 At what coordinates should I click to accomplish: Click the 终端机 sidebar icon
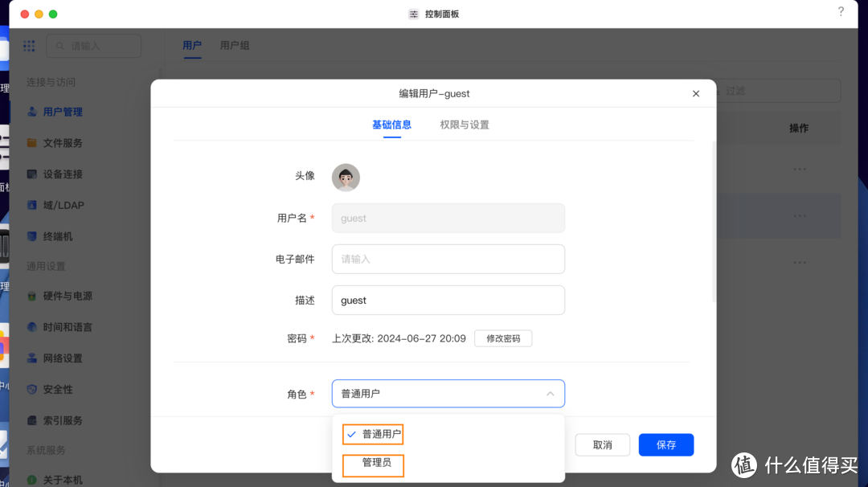tap(32, 237)
